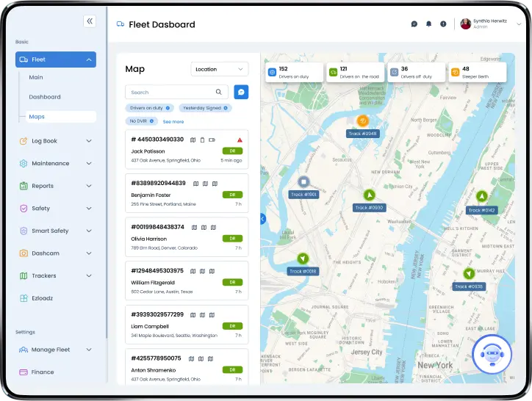Click the 48 Sleeper Berth stat card
The height and width of the screenshot is (401, 532).
pos(478,72)
